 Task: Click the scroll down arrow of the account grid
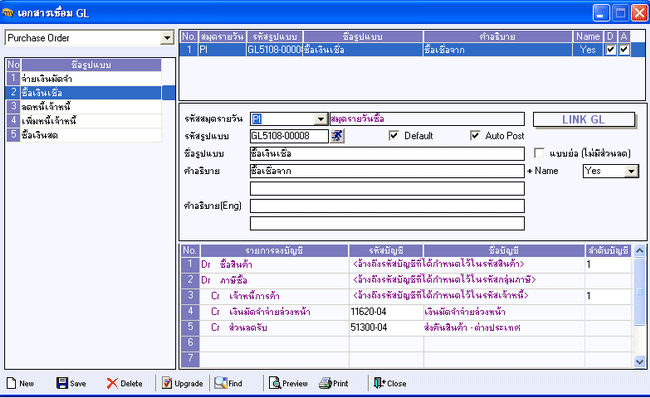(x=640, y=362)
